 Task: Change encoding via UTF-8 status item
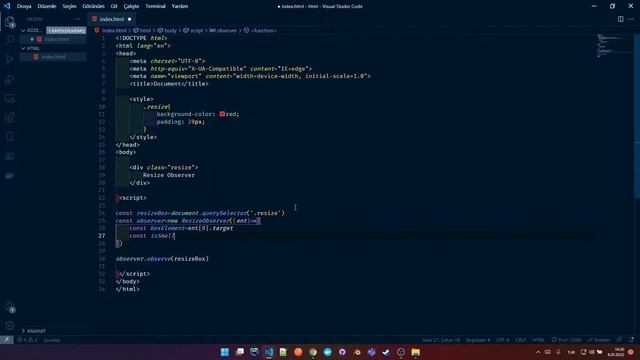[503, 340]
